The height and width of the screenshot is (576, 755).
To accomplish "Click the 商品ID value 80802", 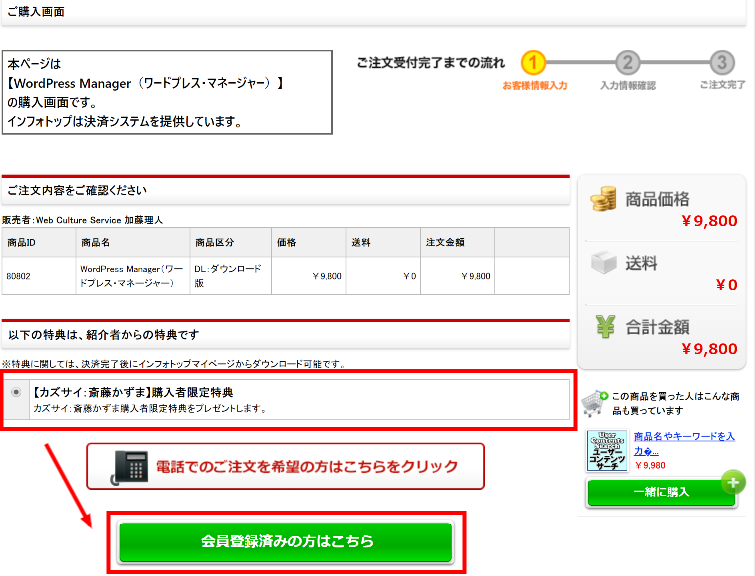I will 18,276.
